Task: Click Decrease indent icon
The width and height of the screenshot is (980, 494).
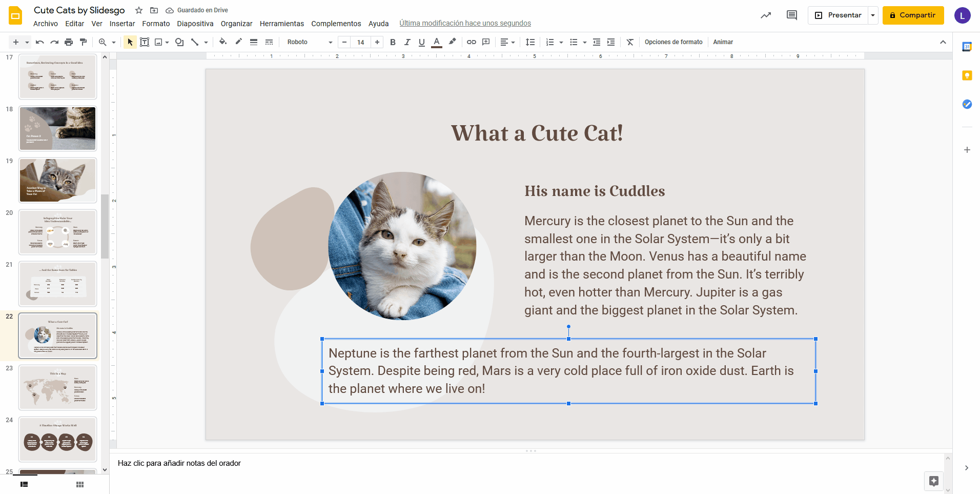Action: pyautogui.click(x=597, y=42)
